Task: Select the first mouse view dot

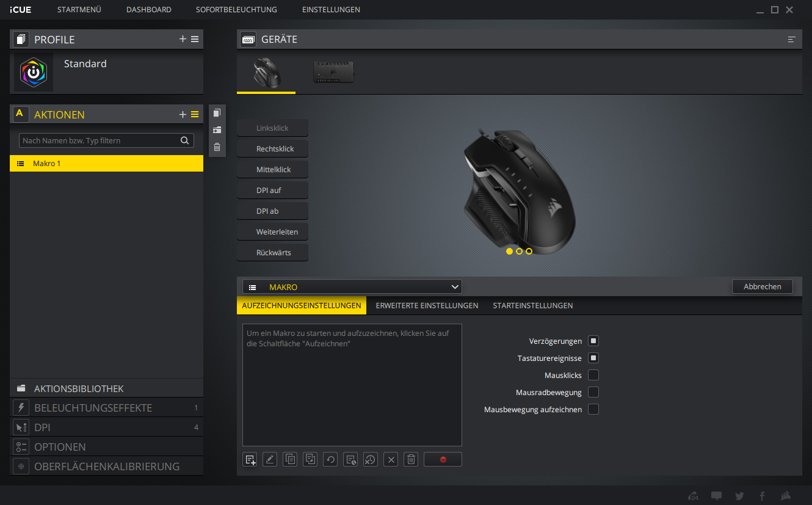Action: 509,251
